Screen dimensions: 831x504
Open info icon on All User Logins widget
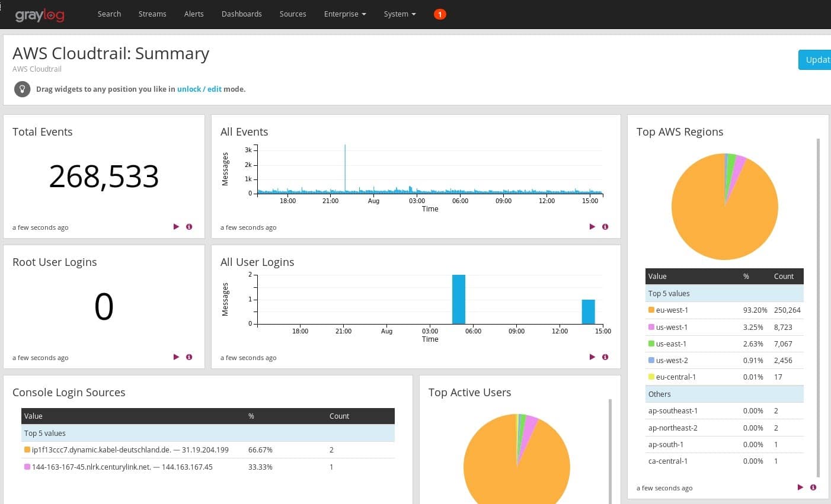[605, 357]
